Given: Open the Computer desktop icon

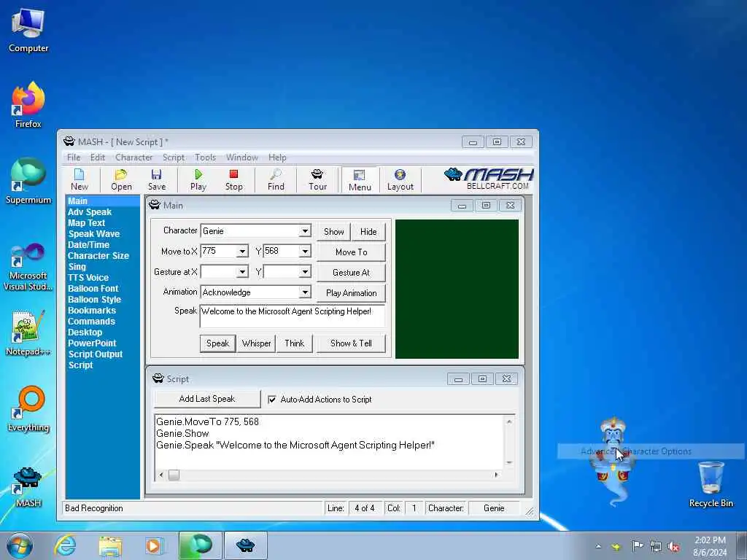Looking at the screenshot, I should click(28, 31).
